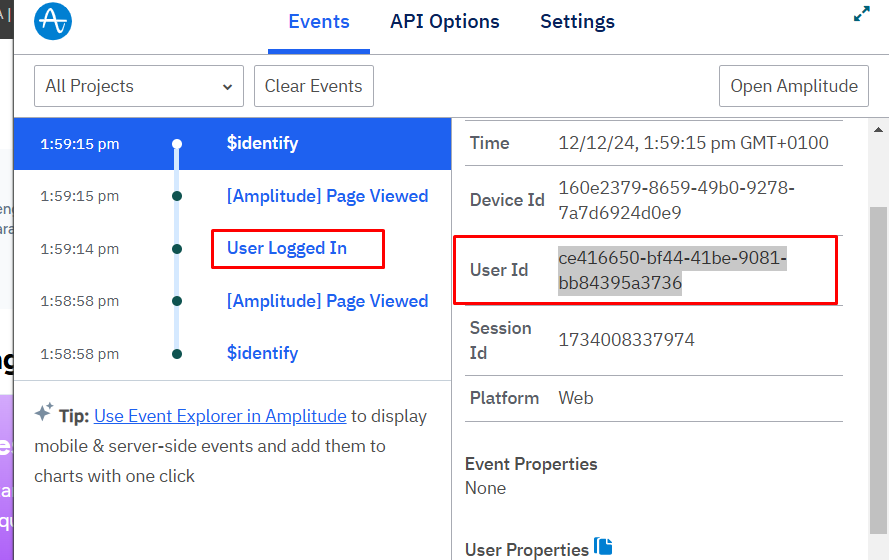
Task: Select the Page Viewed event at 1:58:58 pm
Action: tap(327, 301)
